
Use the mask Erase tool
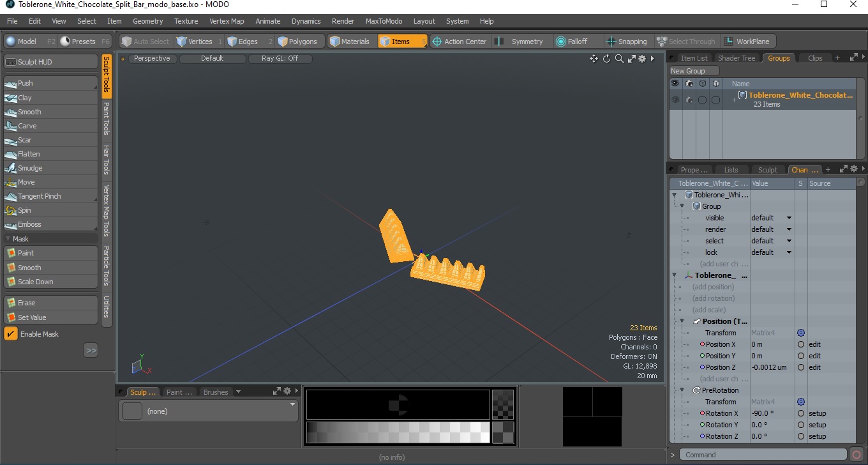pyautogui.click(x=50, y=303)
